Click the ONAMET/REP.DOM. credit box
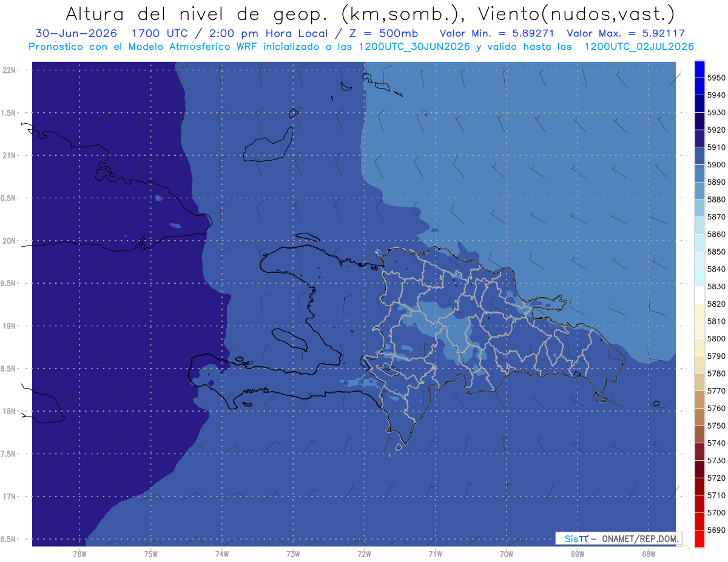 [618, 538]
